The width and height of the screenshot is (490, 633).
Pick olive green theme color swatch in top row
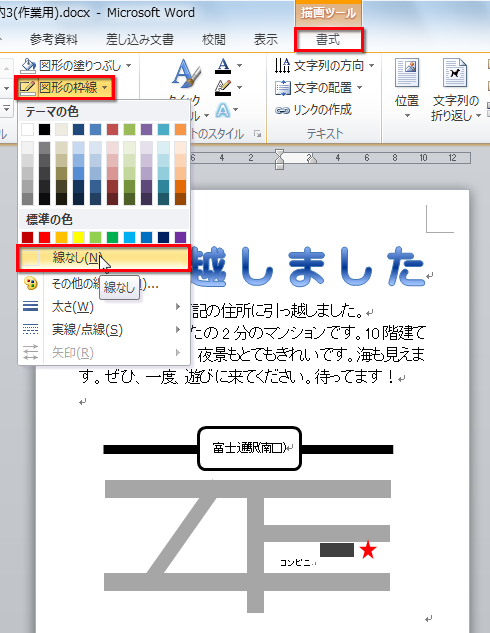pos(130,130)
